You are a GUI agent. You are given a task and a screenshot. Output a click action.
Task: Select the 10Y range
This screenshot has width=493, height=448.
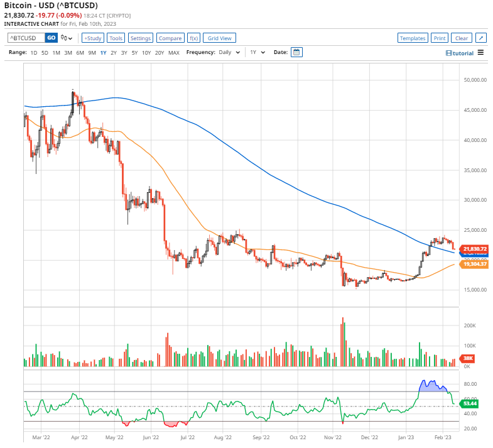point(146,53)
